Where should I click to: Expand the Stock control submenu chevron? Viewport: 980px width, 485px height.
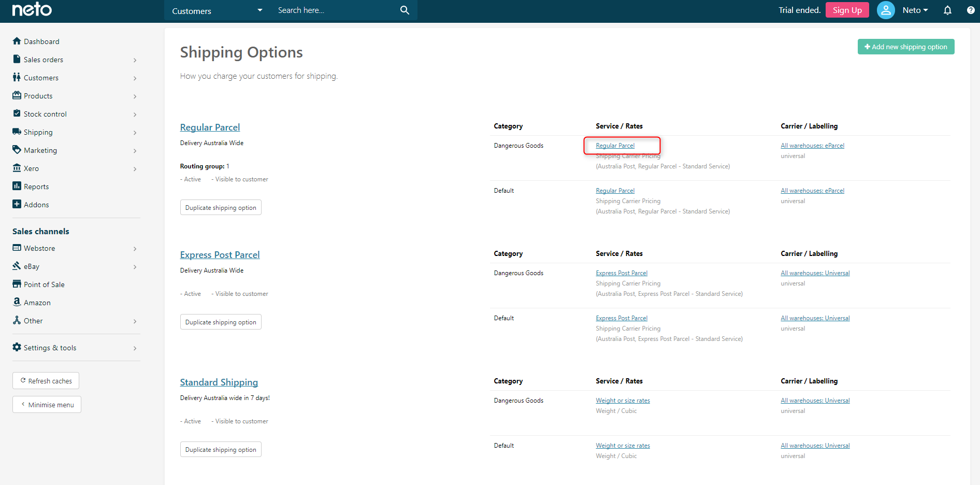click(135, 115)
